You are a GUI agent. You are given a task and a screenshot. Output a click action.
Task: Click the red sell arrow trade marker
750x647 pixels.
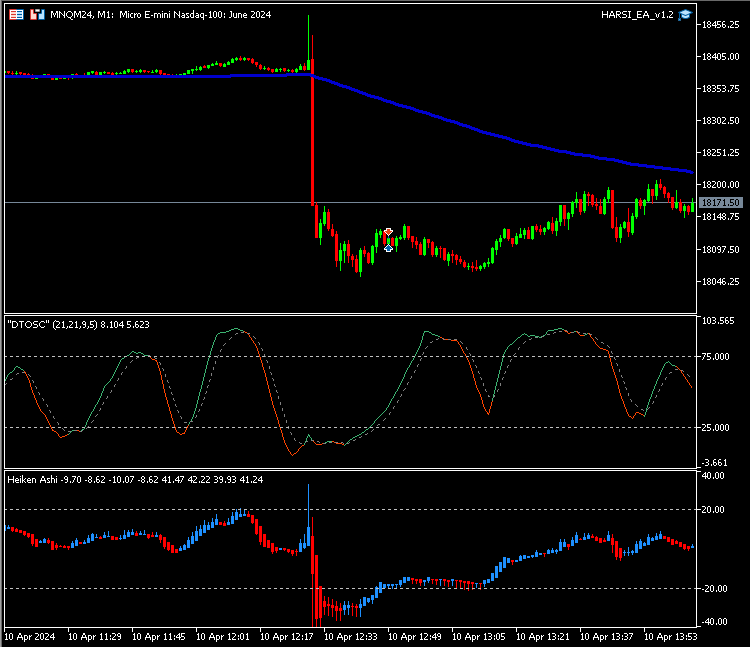click(x=388, y=232)
